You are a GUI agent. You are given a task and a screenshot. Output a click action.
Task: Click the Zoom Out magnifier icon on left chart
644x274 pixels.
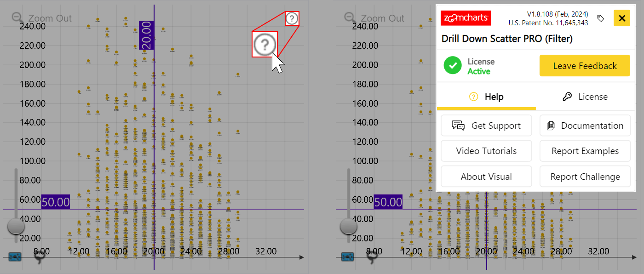click(x=17, y=17)
